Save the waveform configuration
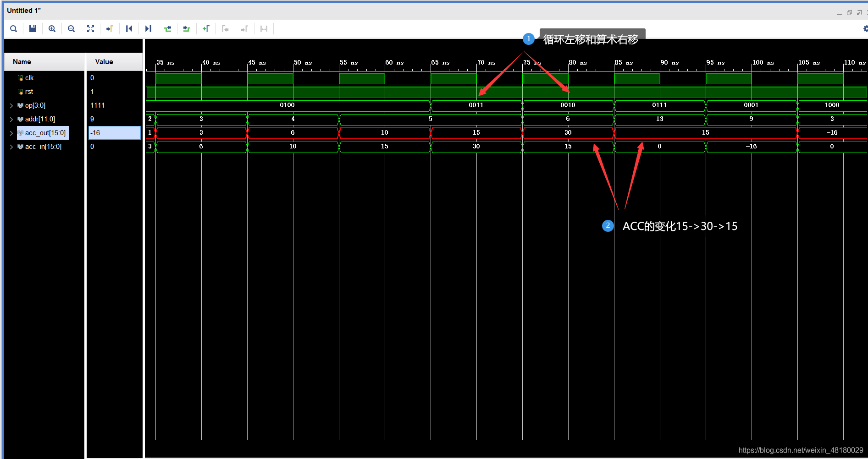 click(33, 29)
